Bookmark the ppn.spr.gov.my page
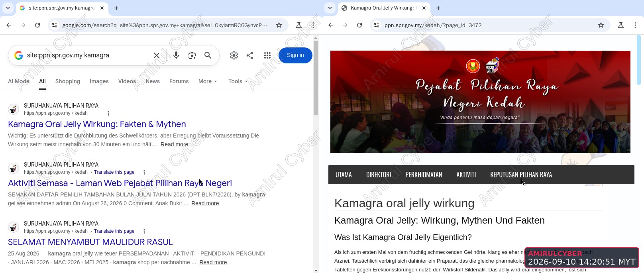Viewport: 644px width, 273px height. click(601, 25)
